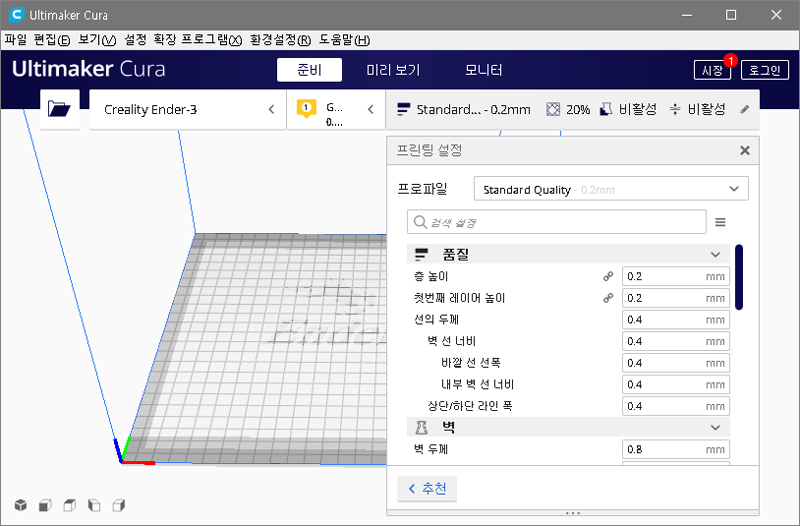Open the 도움말(H) menu
800x526 pixels.
[x=344, y=40]
